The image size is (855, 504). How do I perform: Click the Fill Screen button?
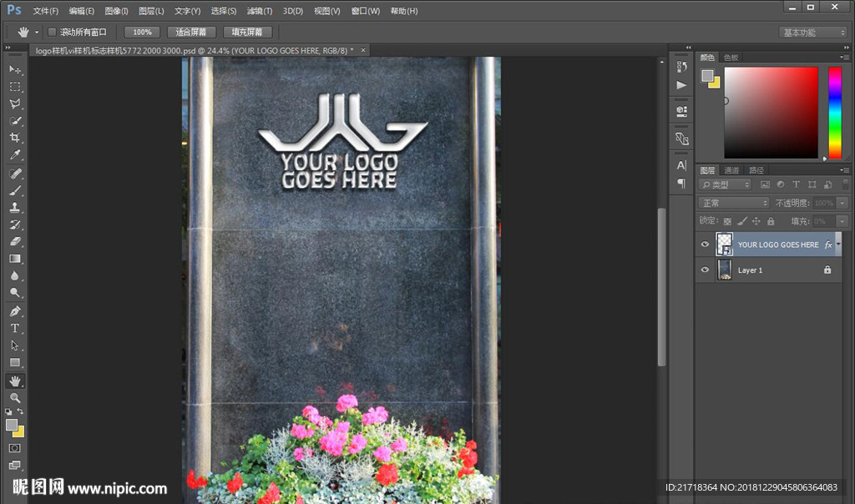247,33
